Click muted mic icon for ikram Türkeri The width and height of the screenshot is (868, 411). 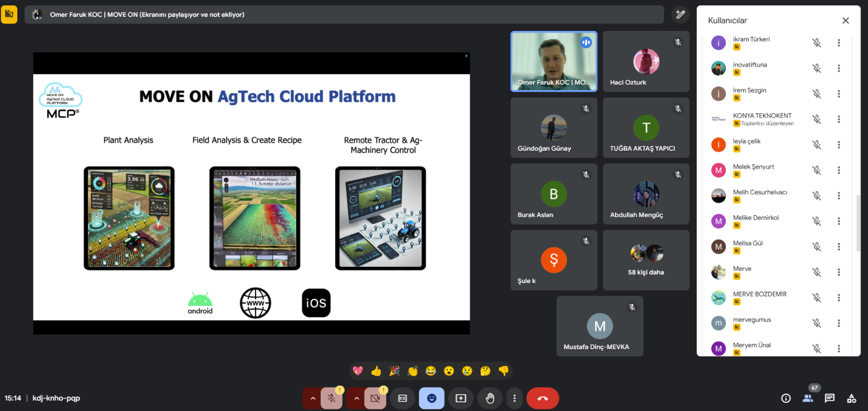click(x=816, y=43)
